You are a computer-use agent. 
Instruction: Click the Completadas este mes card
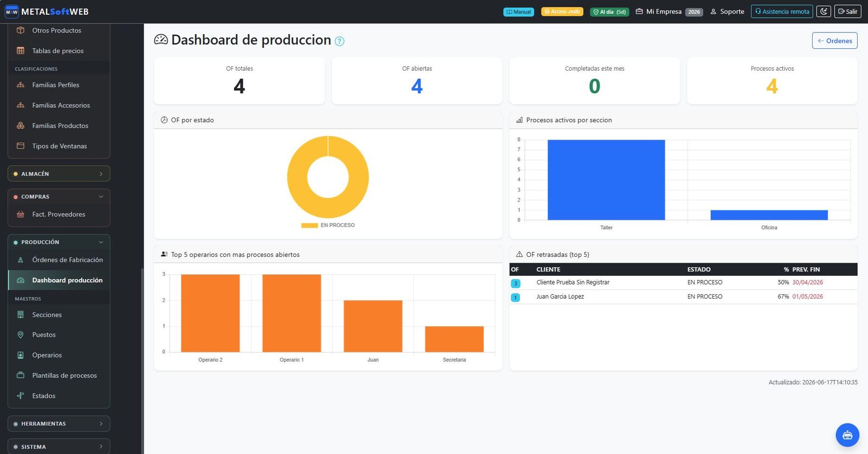point(595,81)
